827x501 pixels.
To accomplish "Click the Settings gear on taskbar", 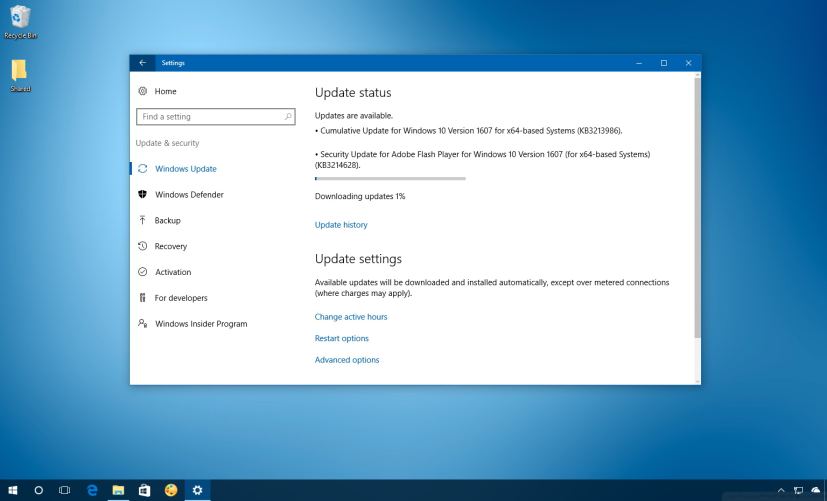I will pos(197,490).
